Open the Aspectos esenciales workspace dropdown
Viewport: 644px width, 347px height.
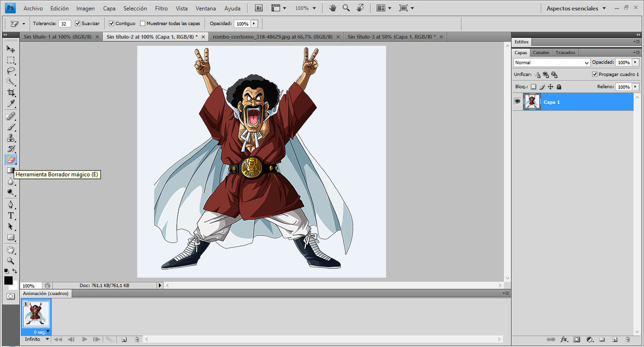click(577, 9)
